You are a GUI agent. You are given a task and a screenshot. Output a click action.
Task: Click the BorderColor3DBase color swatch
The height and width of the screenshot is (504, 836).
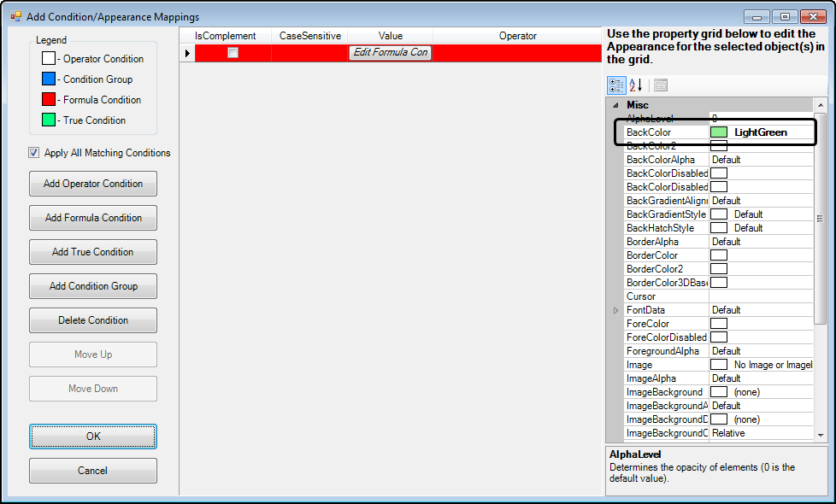coord(719,283)
